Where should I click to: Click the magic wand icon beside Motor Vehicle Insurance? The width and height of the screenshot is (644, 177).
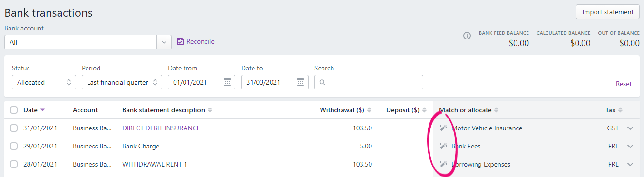(x=443, y=128)
